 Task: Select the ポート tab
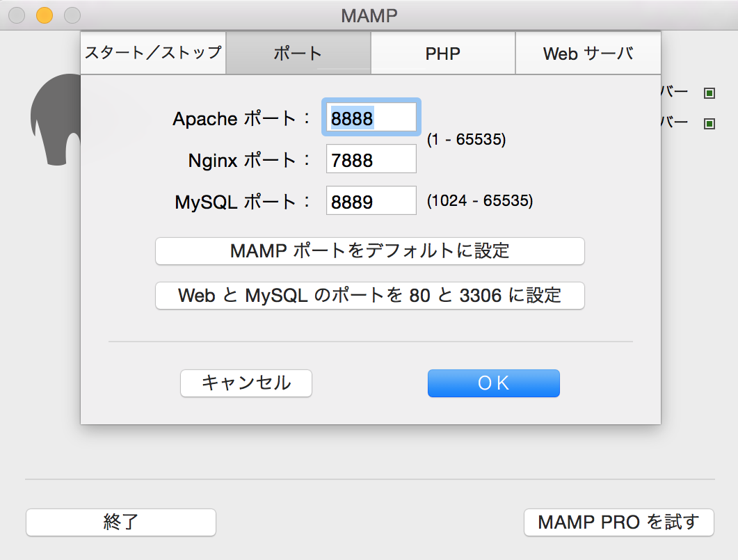(x=298, y=52)
